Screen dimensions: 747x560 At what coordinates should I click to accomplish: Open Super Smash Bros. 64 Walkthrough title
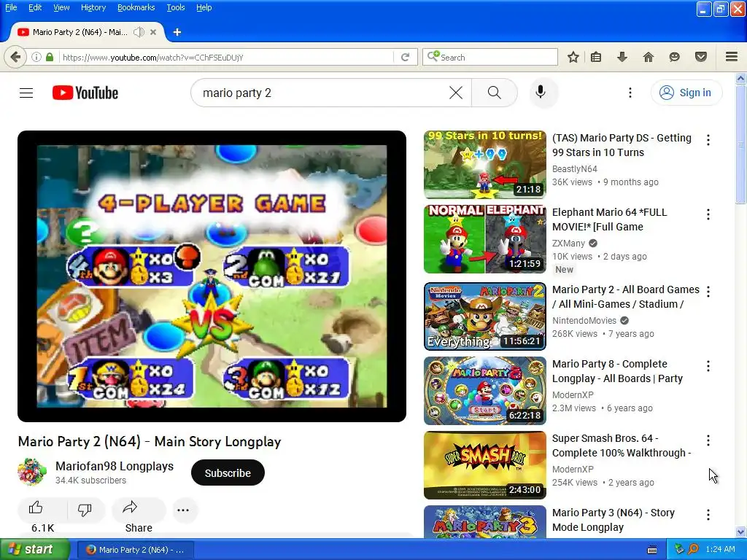622,446
